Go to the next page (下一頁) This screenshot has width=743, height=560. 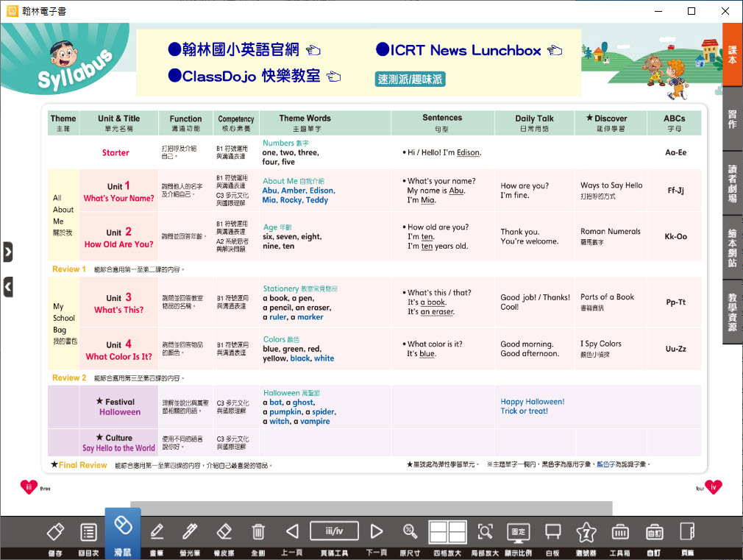point(377,533)
